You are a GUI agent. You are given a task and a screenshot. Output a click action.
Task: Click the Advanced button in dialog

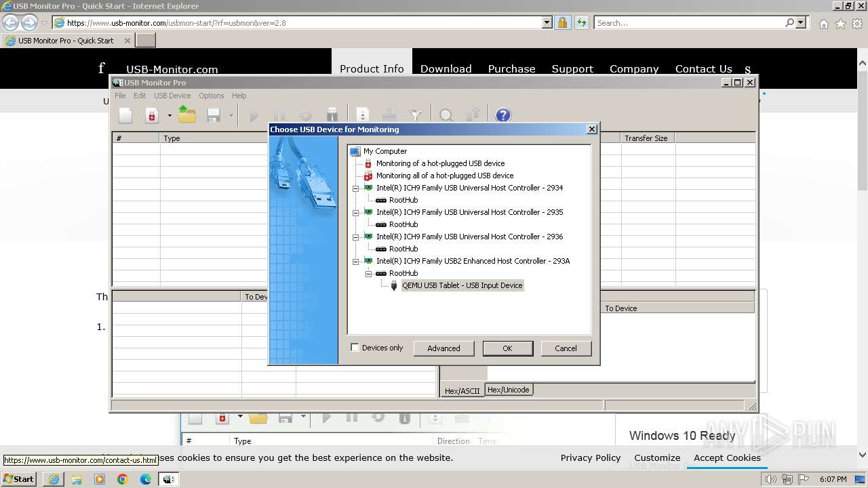pos(443,348)
